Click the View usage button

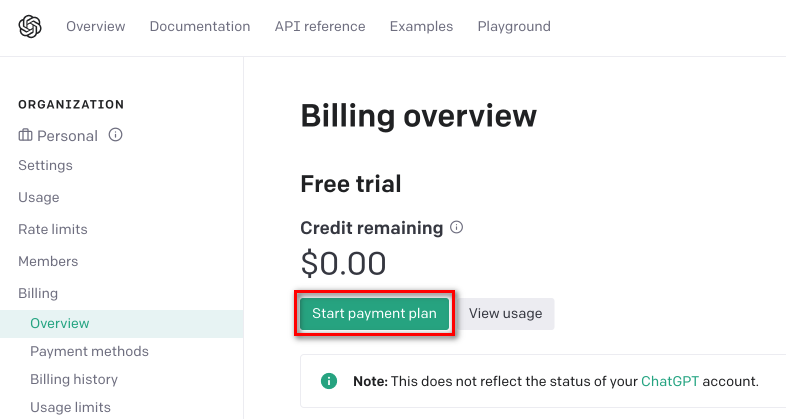[x=505, y=314]
